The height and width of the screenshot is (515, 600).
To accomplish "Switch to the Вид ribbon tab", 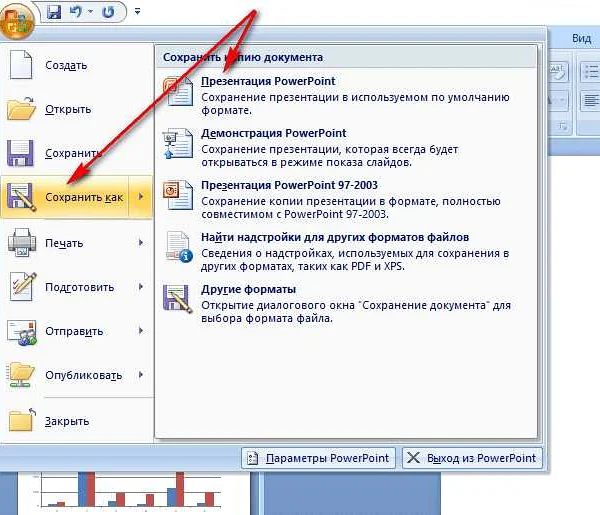I will point(581,37).
